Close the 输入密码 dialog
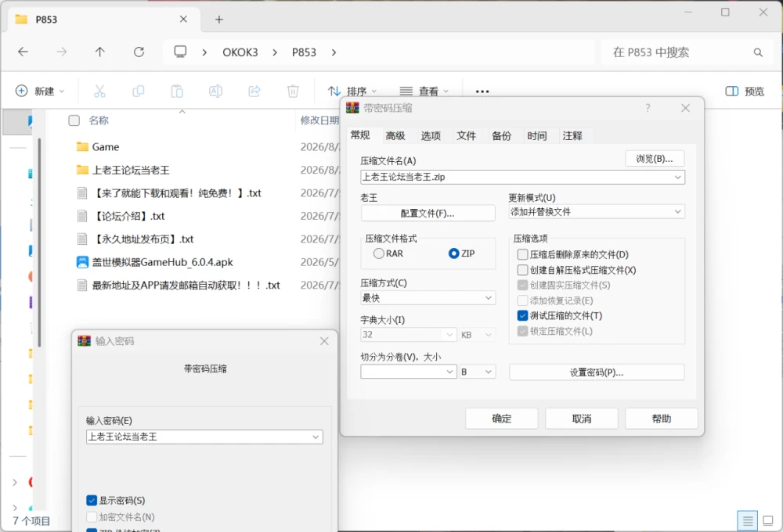 pos(324,341)
